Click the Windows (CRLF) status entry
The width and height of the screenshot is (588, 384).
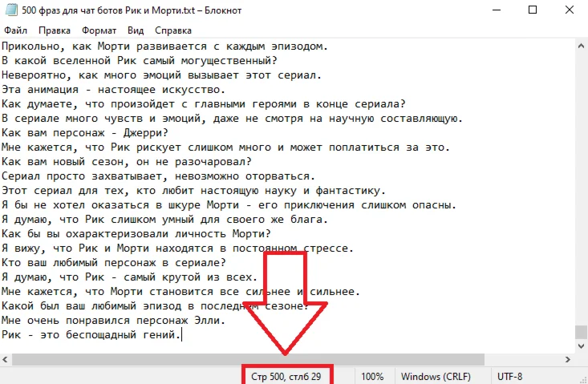click(x=436, y=377)
